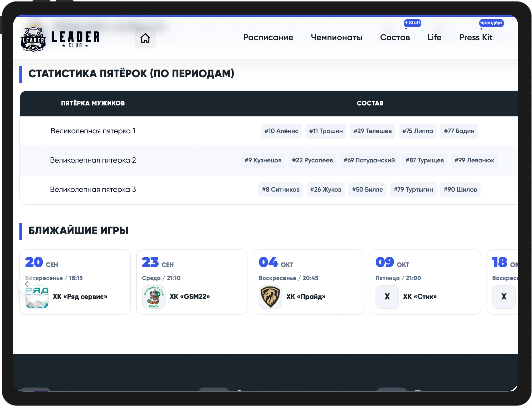Select player tag #11 Трошин
Screen dimensions: 532x406
click(326, 131)
